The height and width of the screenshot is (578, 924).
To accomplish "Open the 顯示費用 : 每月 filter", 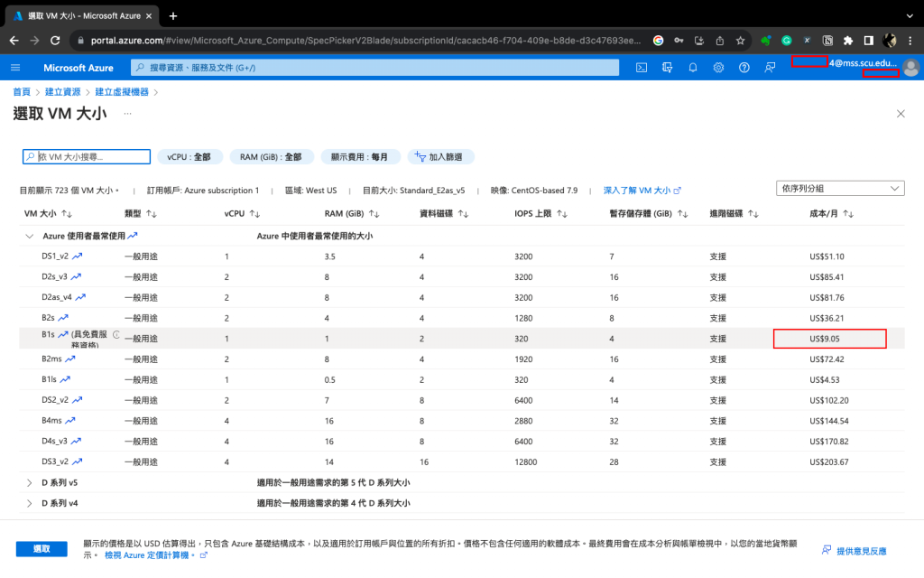I will (359, 157).
